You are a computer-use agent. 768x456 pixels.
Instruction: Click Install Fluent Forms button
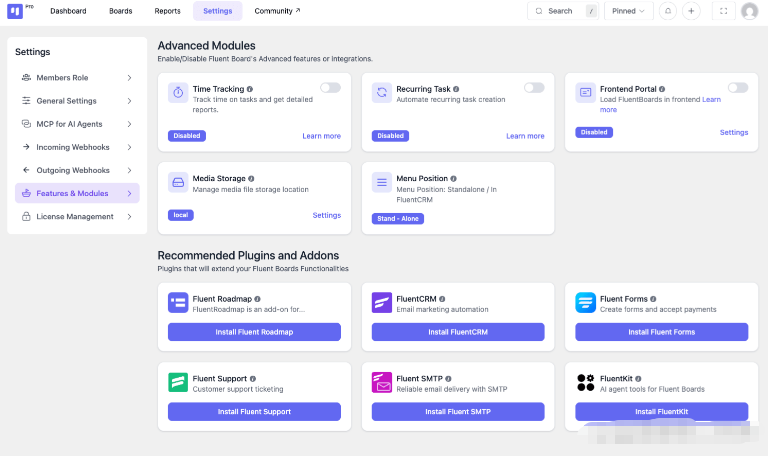(662, 332)
